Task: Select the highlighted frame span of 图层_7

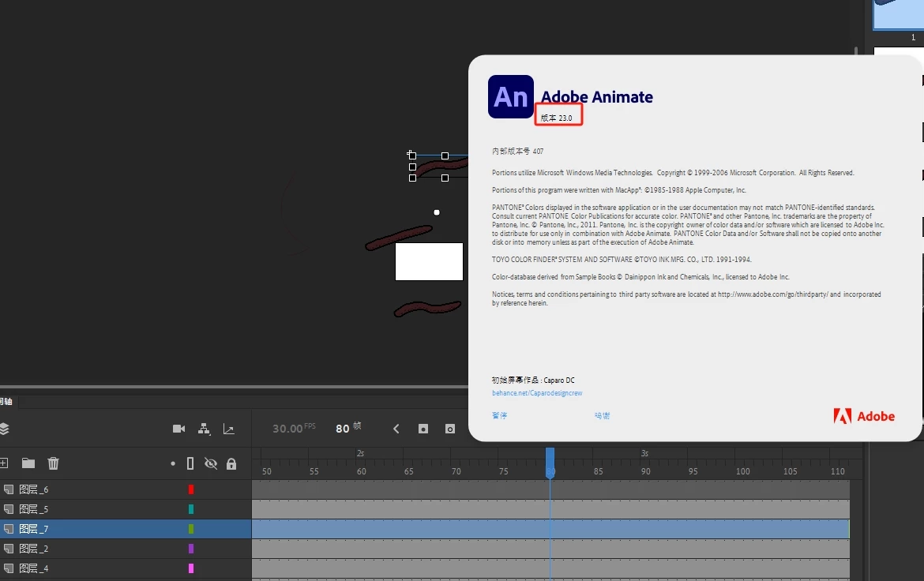Action: pyautogui.click(x=550, y=529)
